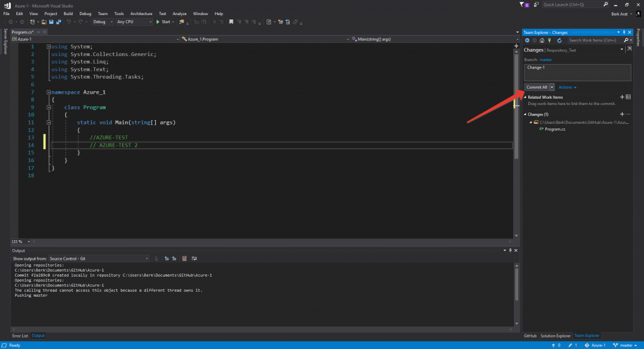The height and width of the screenshot is (349, 644).
Task: Click the Save All toolbar icon
Action: point(58,22)
